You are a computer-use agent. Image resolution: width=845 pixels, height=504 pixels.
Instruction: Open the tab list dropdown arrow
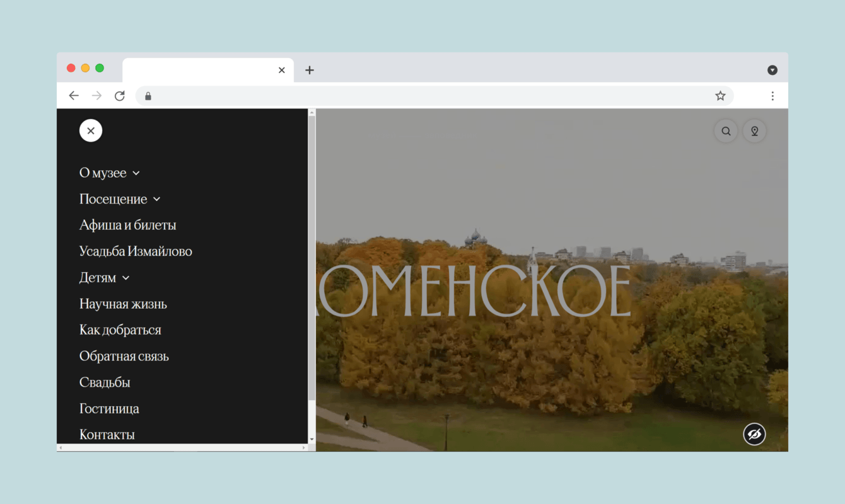(x=772, y=70)
